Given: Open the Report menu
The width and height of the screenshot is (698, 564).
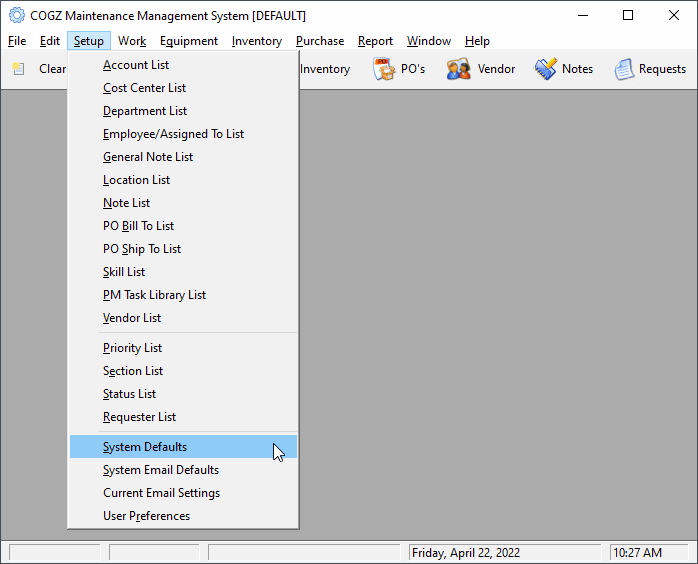Looking at the screenshot, I should click(x=375, y=41).
